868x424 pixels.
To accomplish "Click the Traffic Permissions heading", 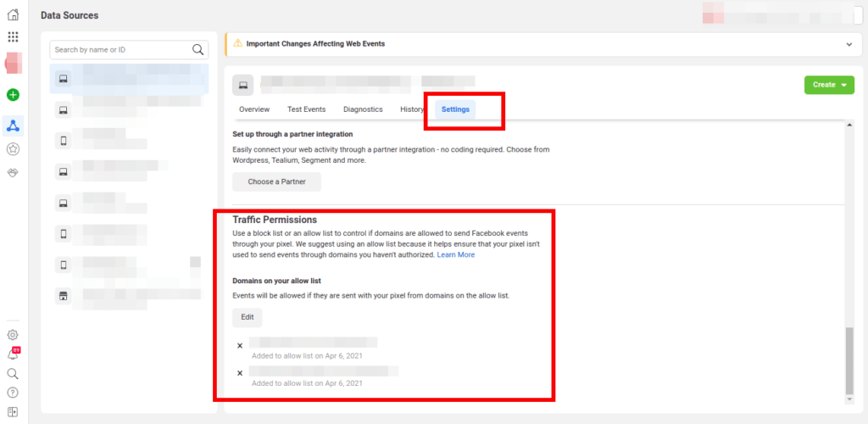I will click(274, 220).
